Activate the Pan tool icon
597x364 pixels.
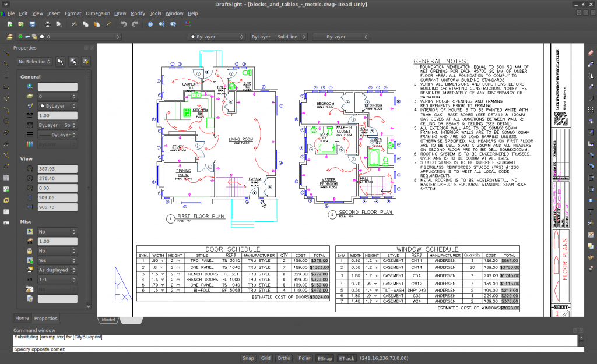point(150,24)
